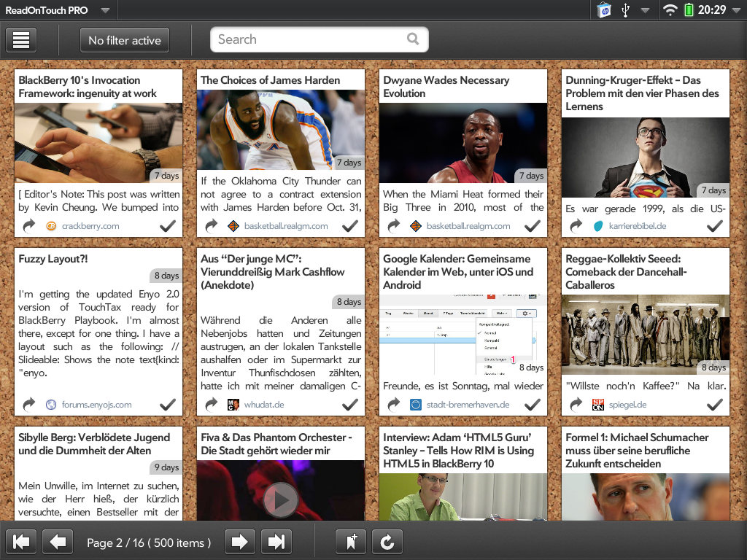Go to the previous page
This screenshot has width=747, height=560.
pos(58,542)
